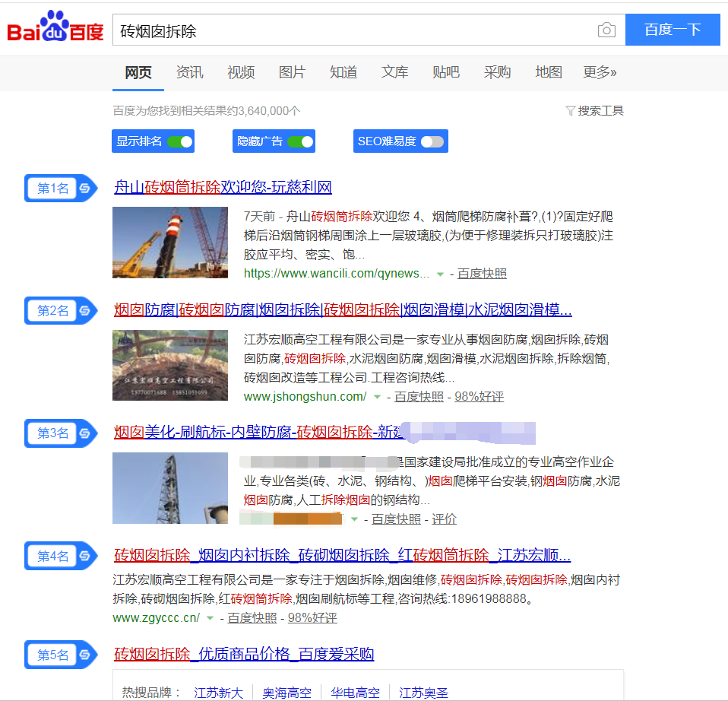This screenshot has height=701, width=728.
Task: Open 百度快照 for zgyccc.cn result
Action: point(252,618)
